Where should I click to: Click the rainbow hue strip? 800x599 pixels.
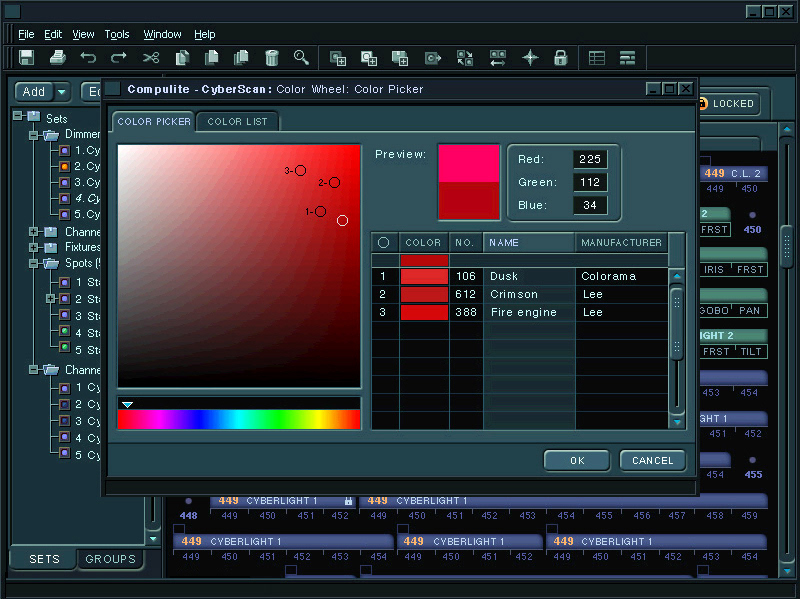239,419
